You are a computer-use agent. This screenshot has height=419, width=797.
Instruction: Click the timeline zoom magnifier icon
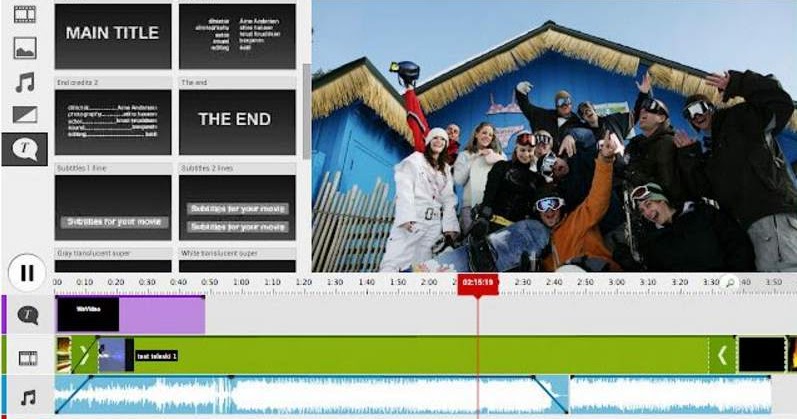pos(730,283)
